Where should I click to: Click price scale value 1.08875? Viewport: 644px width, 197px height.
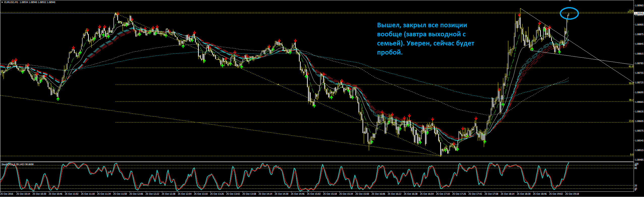pos(639,34)
